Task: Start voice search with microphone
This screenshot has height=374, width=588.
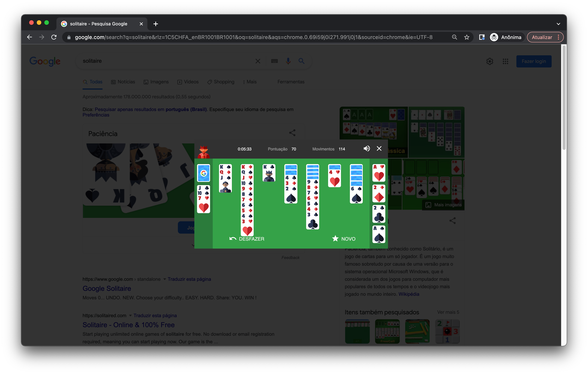Action: pyautogui.click(x=288, y=61)
